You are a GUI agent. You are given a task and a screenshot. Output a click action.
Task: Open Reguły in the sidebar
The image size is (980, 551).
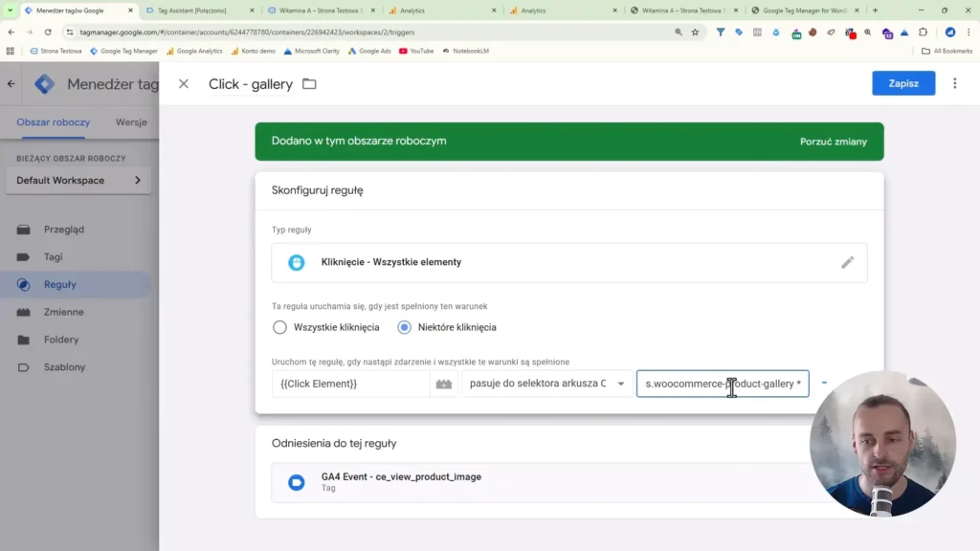coord(60,284)
